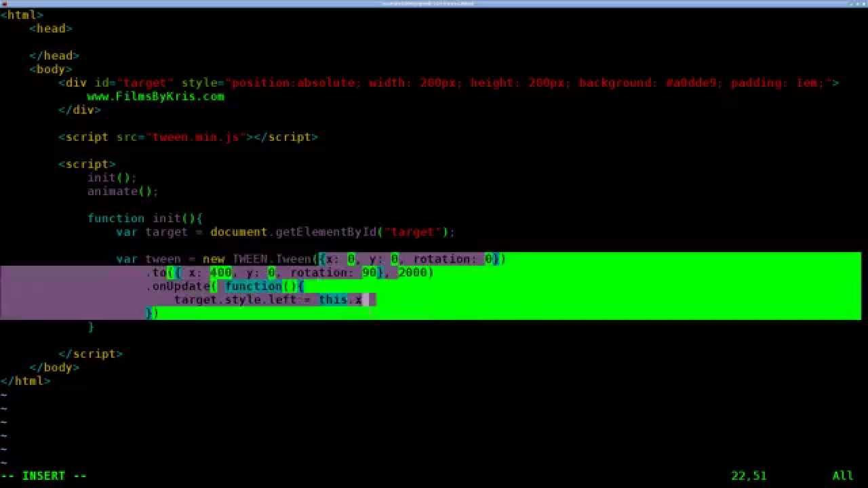Click the 'function init(){' declaration
The height and width of the screenshot is (488, 868).
click(x=144, y=218)
